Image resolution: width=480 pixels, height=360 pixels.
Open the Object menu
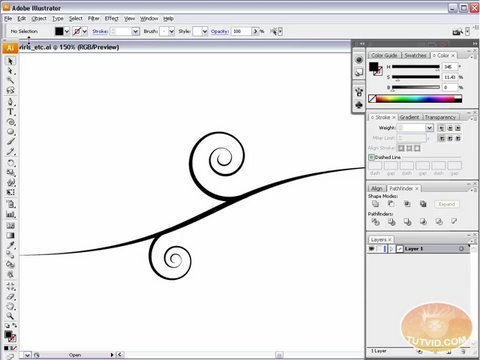(39, 19)
